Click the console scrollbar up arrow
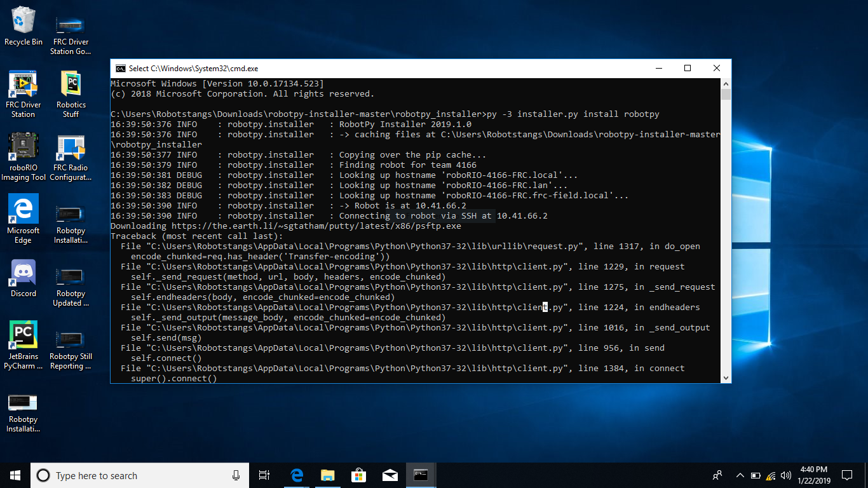Image resolution: width=868 pixels, height=488 pixels. [726, 83]
